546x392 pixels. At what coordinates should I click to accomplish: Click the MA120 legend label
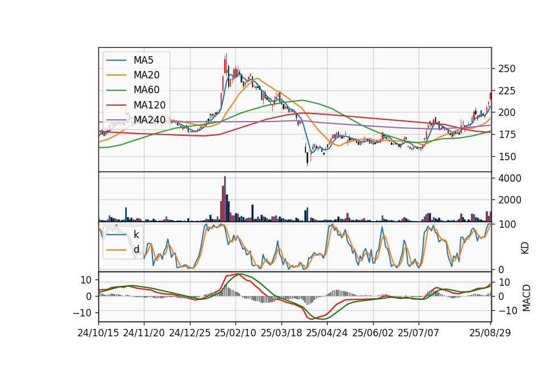[150, 105]
